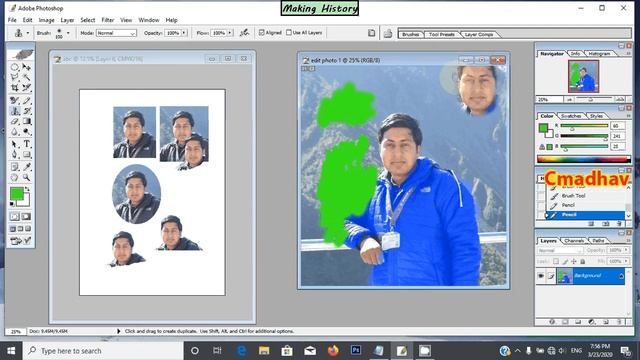Select the Zoom tool in toolbox

click(27, 178)
